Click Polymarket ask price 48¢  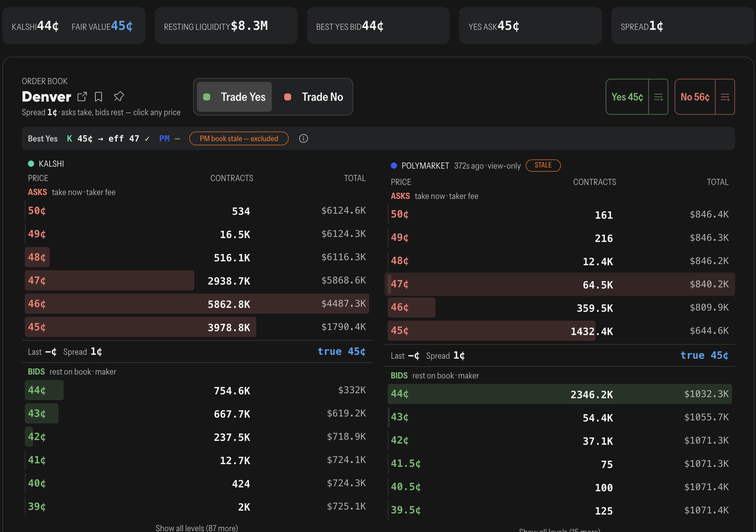click(400, 261)
